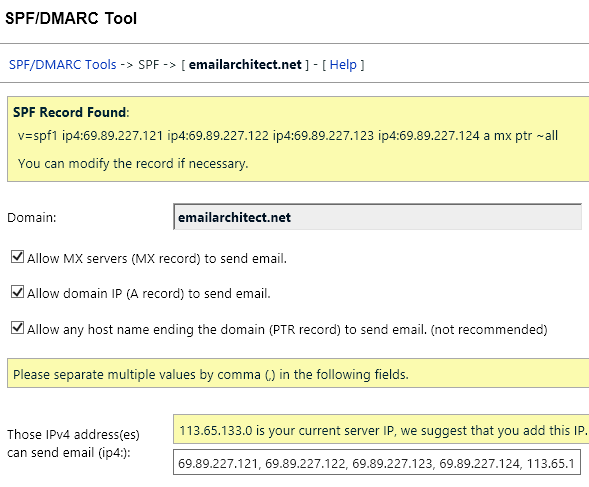Viewport: 589px width, 487px height.
Task: Click the Domain input field
Action: (x=378, y=217)
